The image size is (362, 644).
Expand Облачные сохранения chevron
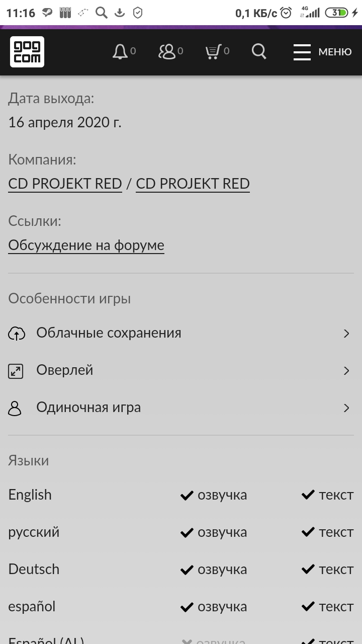point(346,333)
